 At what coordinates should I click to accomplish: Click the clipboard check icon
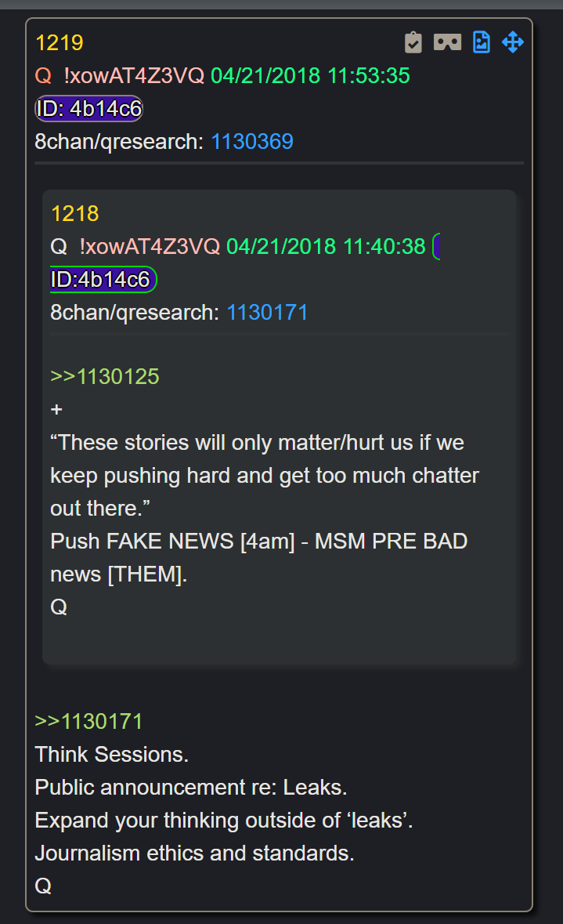413,42
